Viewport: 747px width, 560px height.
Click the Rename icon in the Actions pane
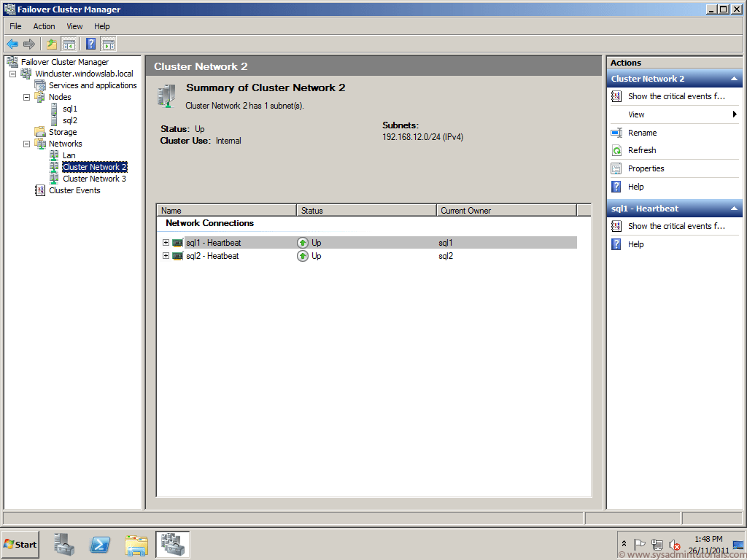616,132
